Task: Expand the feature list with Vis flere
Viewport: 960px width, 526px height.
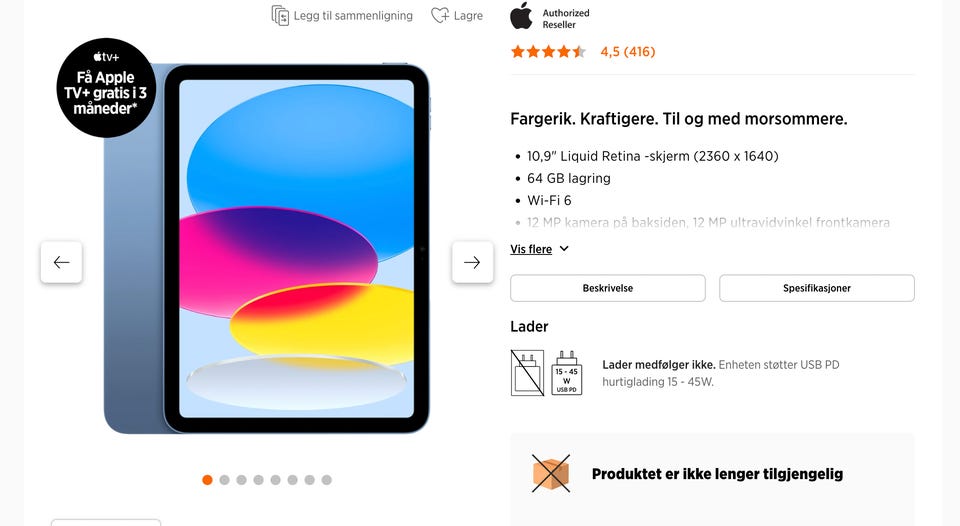Action: (531, 249)
